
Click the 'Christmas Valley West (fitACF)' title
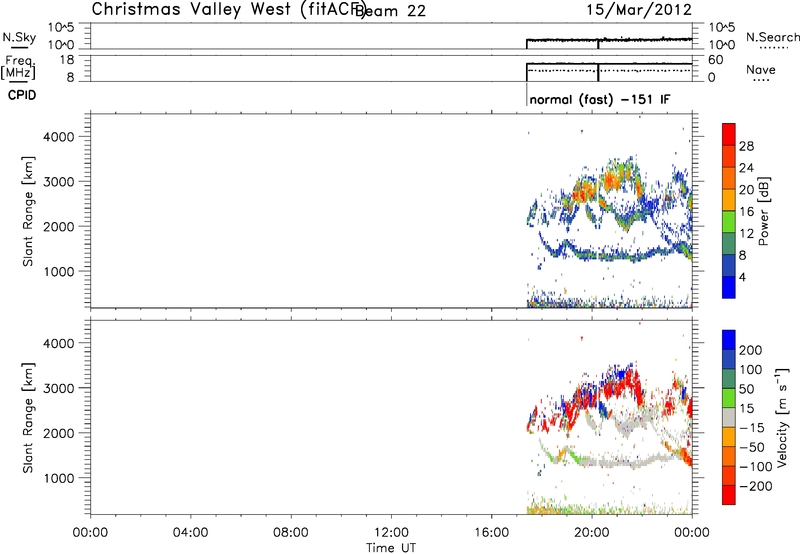point(228,10)
